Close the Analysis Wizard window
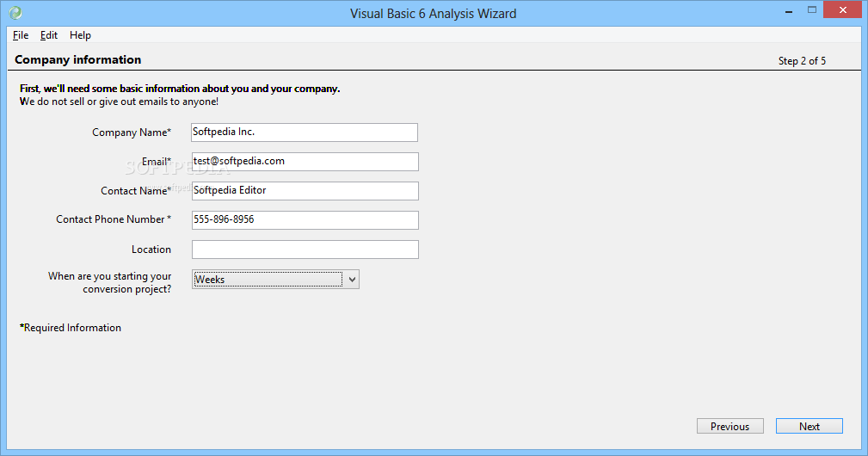The image size is (868, 456). coord(843,10)
